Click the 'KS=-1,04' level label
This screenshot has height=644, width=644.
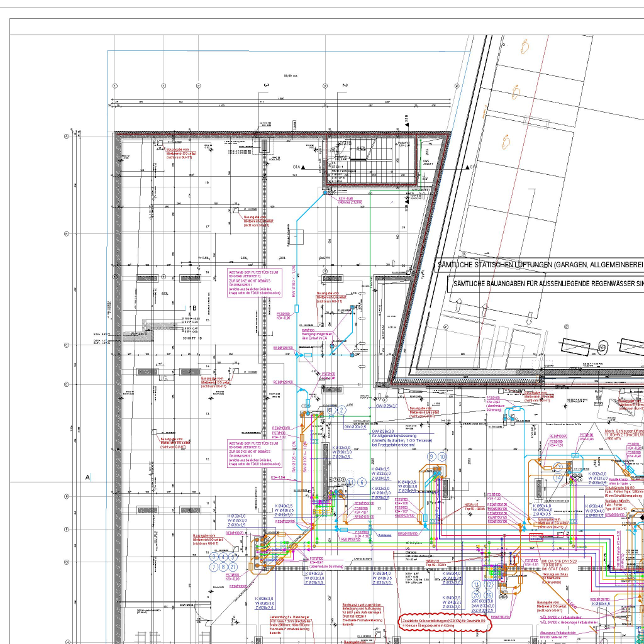(x=278, y=478)
